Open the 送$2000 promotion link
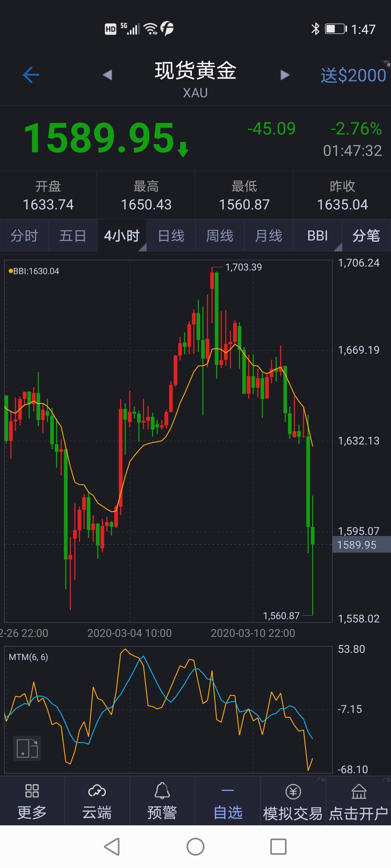This screenshot has height=868, width=391. point(353,75)
